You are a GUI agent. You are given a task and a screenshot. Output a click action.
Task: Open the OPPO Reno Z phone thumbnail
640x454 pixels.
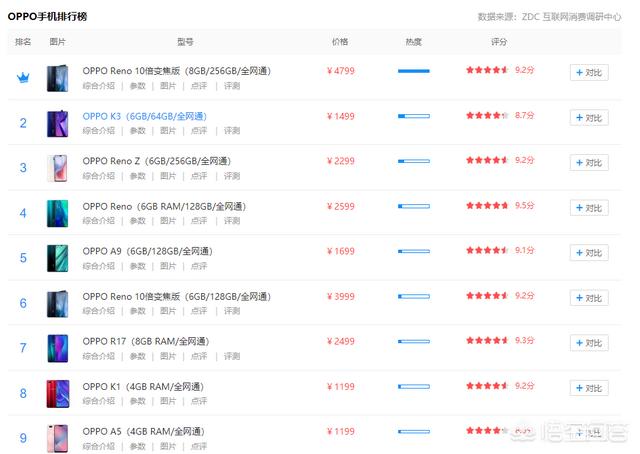[x=58, y=168]
